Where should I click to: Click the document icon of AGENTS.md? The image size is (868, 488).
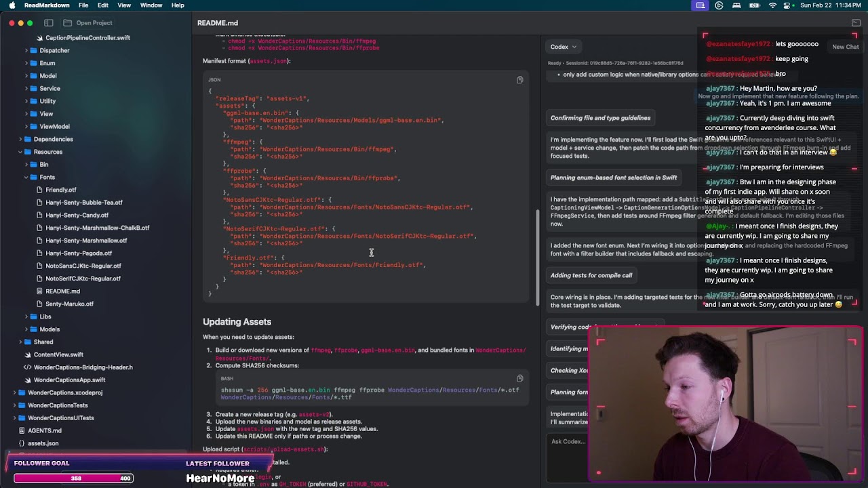[22, 430]
